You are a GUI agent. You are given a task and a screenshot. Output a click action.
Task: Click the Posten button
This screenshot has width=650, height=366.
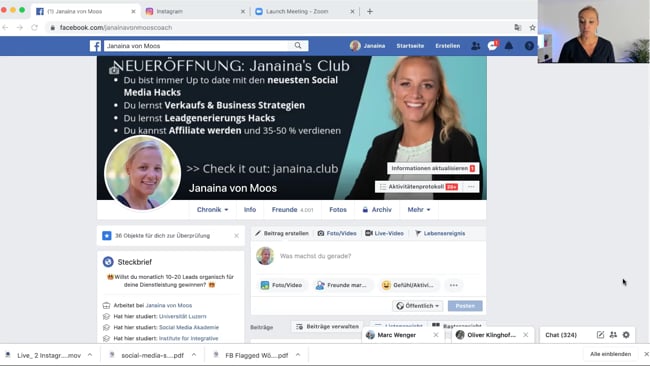[x=465, y=306]
